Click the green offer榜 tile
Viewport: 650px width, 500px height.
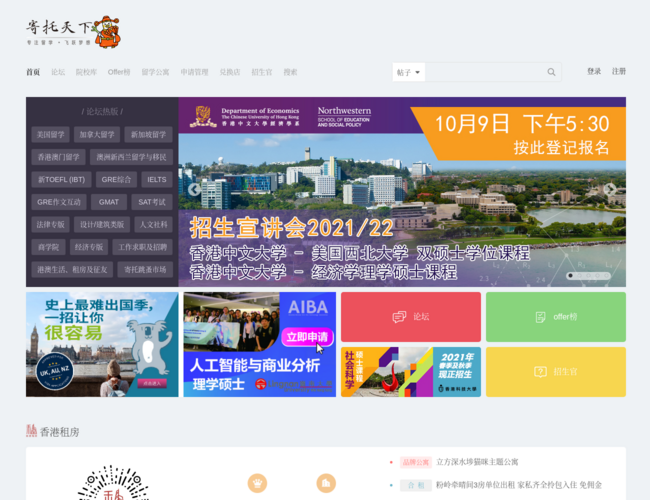click(556, 317)
